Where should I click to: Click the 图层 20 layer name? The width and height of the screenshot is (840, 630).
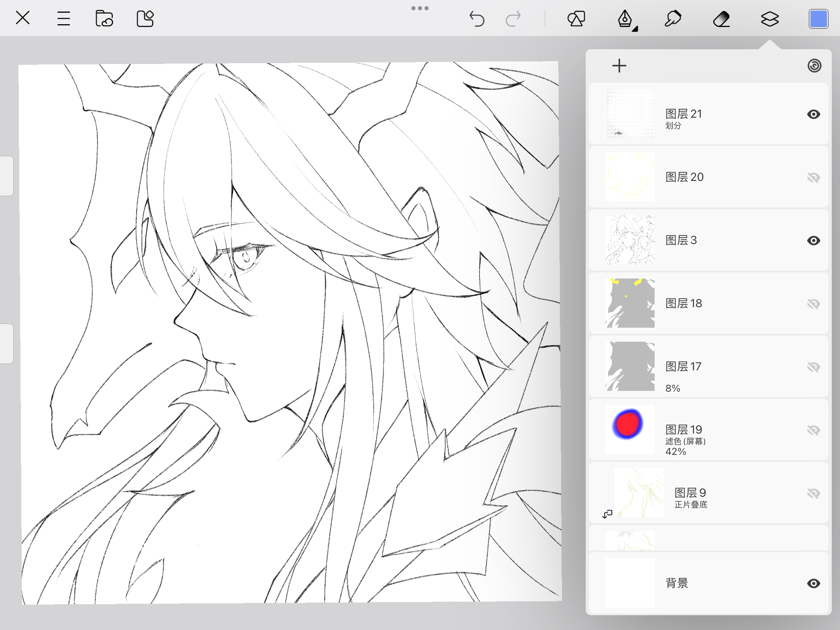685,177
